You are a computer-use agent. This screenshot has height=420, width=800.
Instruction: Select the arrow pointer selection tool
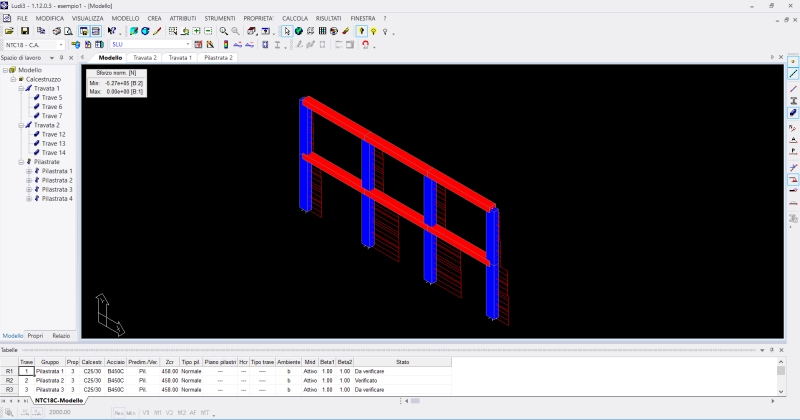(286, 31)
